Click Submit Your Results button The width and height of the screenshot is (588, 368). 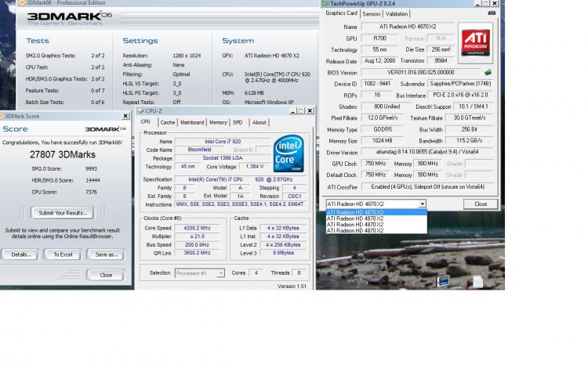[63, 213]
